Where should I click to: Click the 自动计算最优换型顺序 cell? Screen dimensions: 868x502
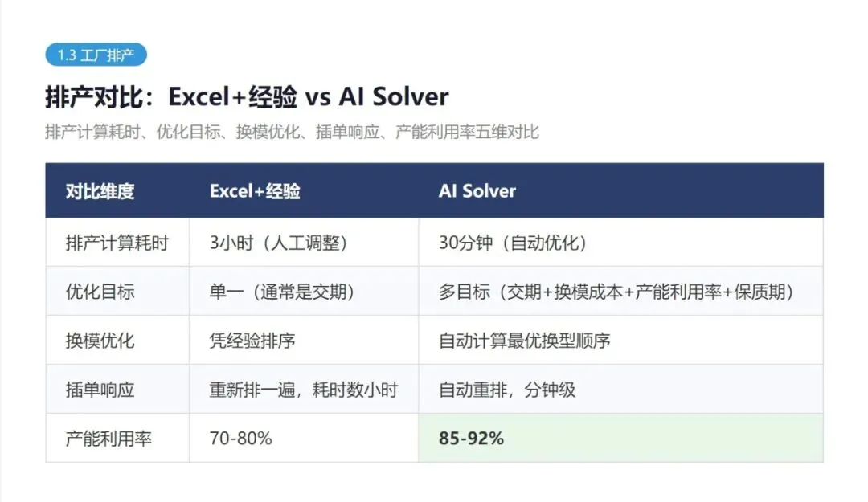pos(620,340)
